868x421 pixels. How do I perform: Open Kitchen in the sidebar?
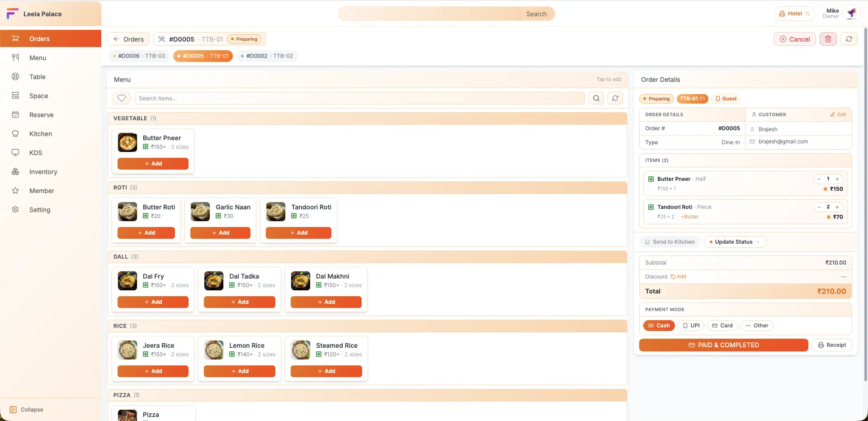[51, 133]
